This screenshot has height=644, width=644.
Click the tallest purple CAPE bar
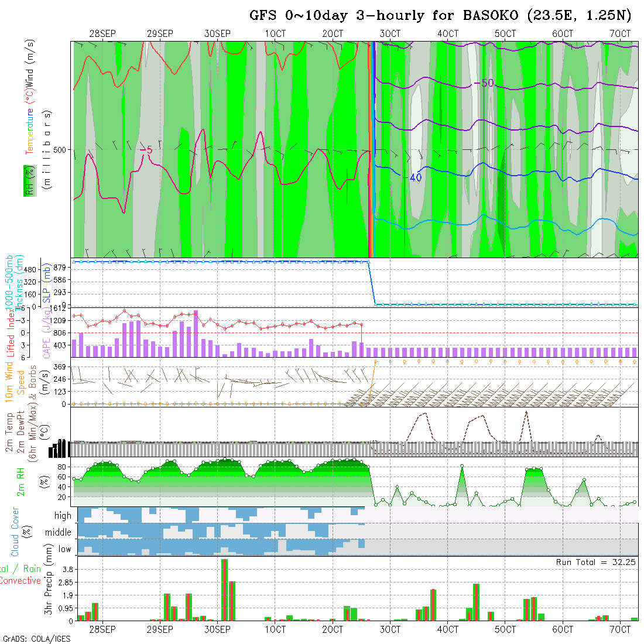[x=196, y=333]
